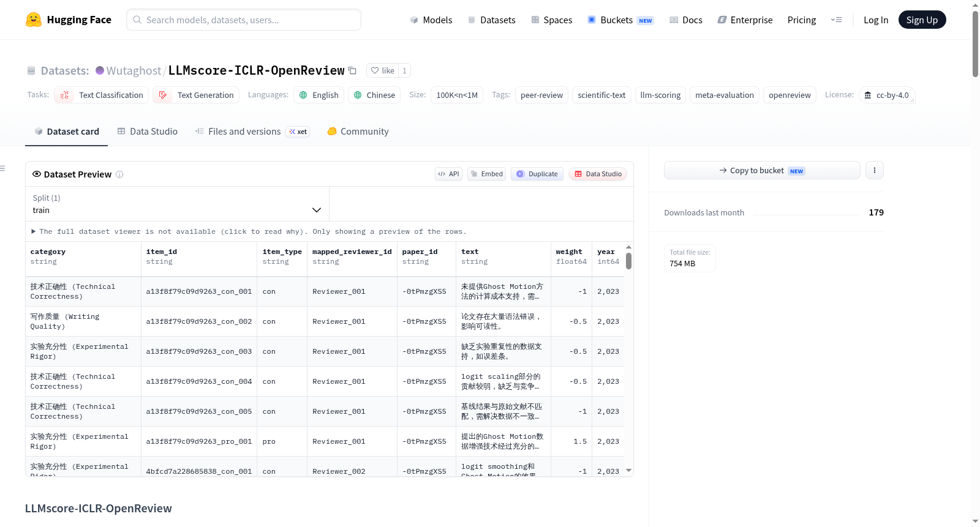Viewport: 980px width, 527px height.
Task: Expand the train split dropdown
Action: 178,204
